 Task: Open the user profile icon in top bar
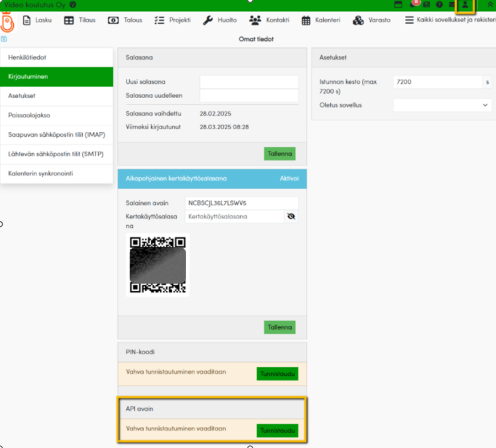tap(465, 5)
